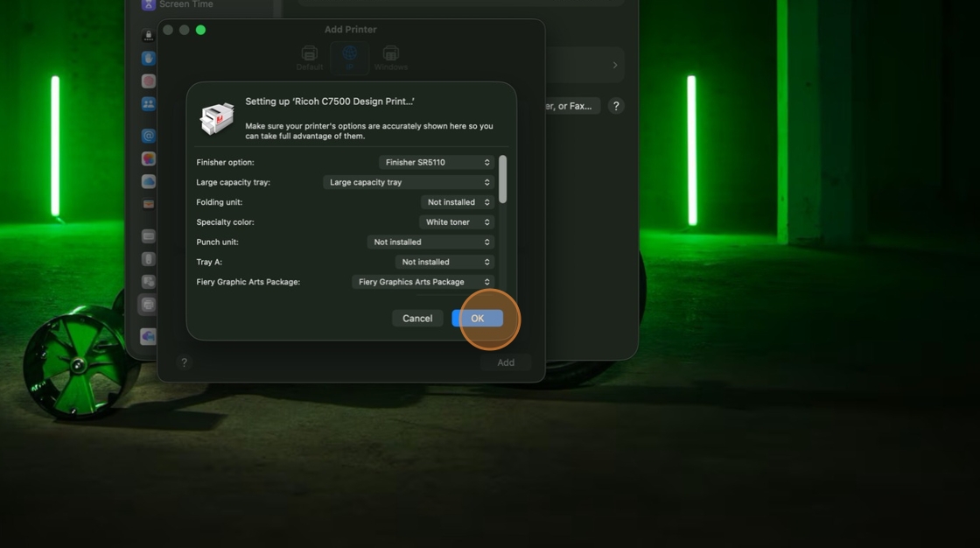Switch to IP tab in Add Printer
The image size is (980, 548).
349,58
